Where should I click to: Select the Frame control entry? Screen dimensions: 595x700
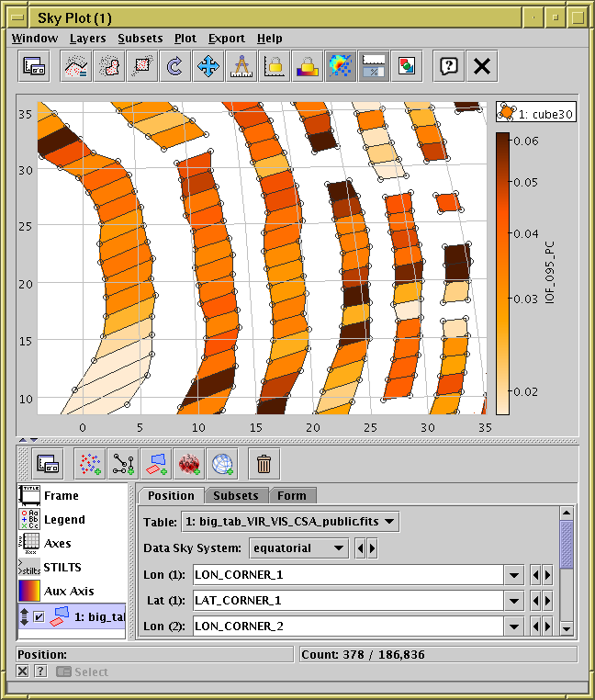click(61, 495)
